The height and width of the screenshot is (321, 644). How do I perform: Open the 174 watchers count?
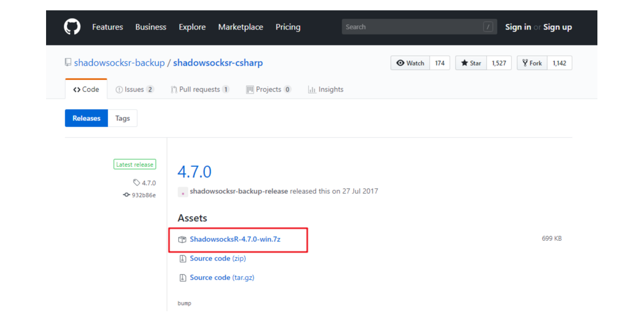pyautogui.click(x=440, y=63)
